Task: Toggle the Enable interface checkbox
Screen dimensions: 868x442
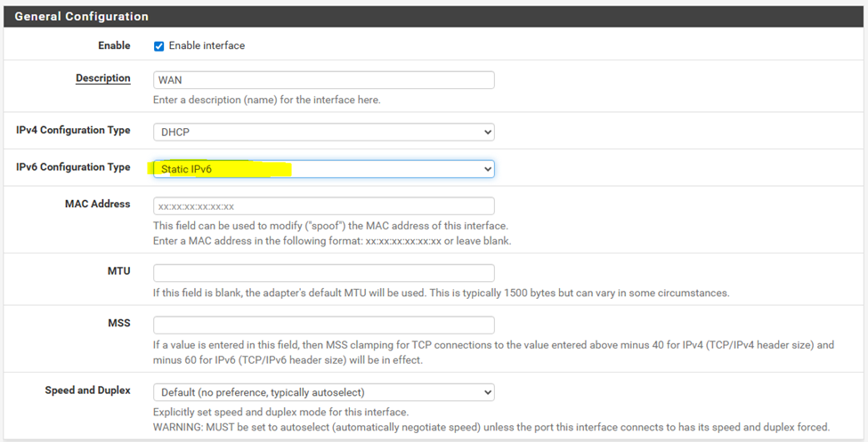Action: (159, 46)
